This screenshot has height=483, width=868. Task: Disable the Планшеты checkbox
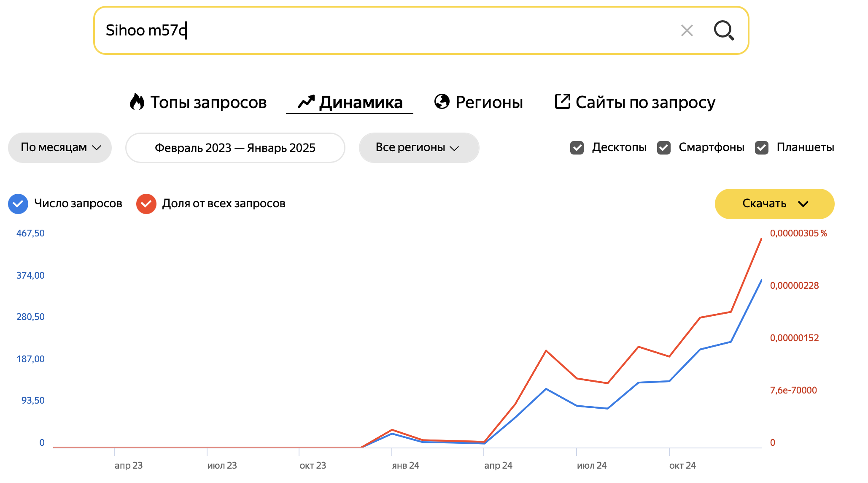[x=762, y=148]
